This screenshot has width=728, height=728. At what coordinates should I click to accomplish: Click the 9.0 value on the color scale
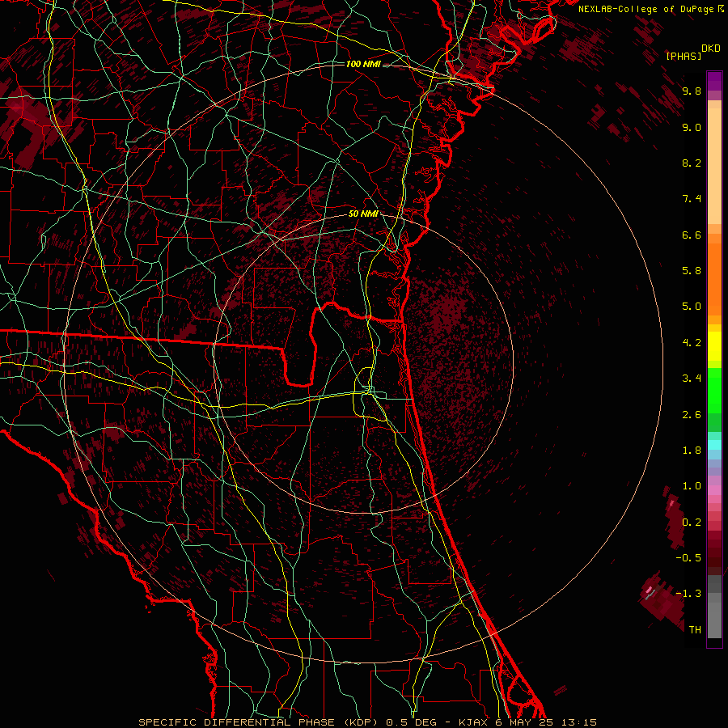click(x=692, y=127)
